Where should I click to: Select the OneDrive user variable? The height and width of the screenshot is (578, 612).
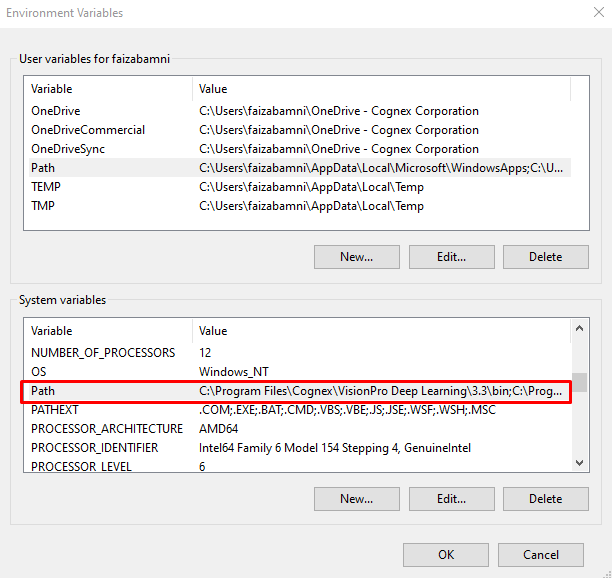pos(56,111)
